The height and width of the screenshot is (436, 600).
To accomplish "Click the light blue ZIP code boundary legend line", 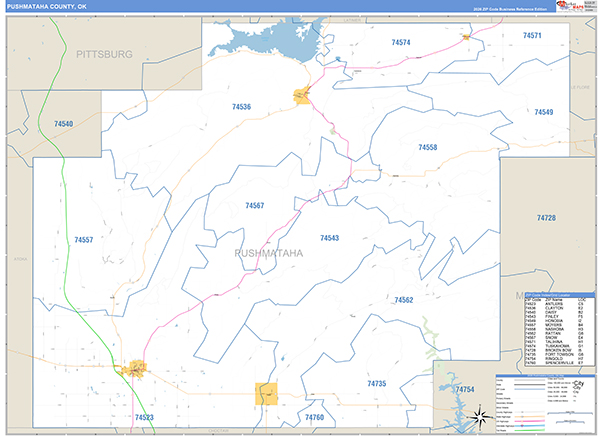I will pyautogui.click(x=530, y=389).
